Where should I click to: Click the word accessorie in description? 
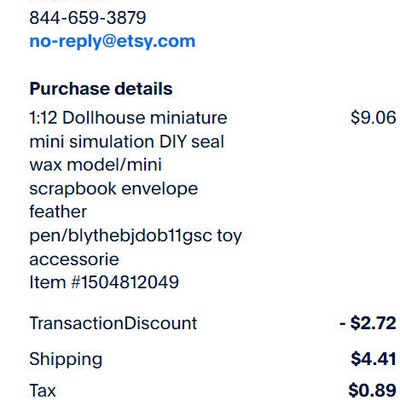pos(74,260)
